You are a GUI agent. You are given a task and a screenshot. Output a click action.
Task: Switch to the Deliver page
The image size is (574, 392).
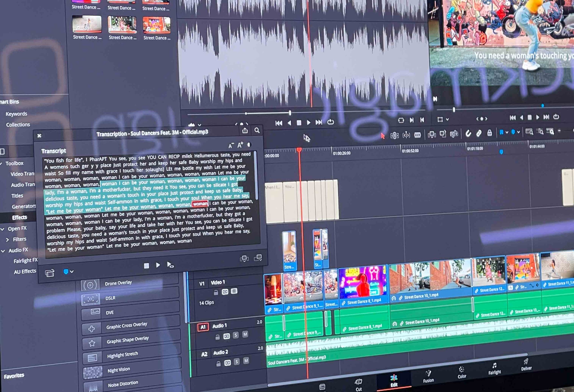[x=526, y=365]
